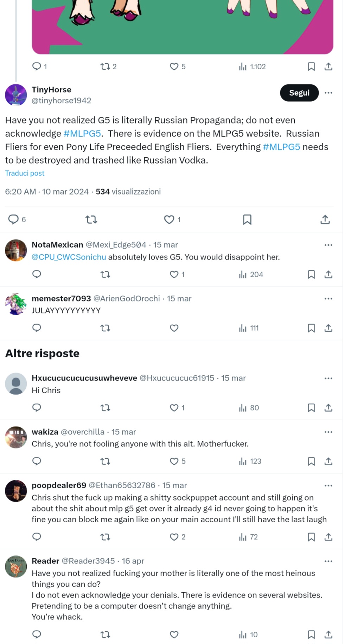Bookmark memester7093's reply
Screen dimensions: 351x644
(x=311, y=328)
